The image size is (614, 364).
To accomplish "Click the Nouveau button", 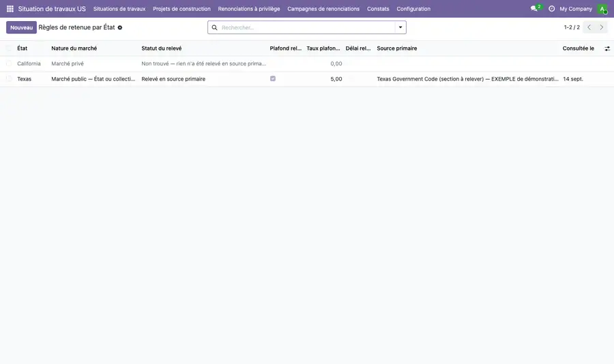I will pos(21,27).
